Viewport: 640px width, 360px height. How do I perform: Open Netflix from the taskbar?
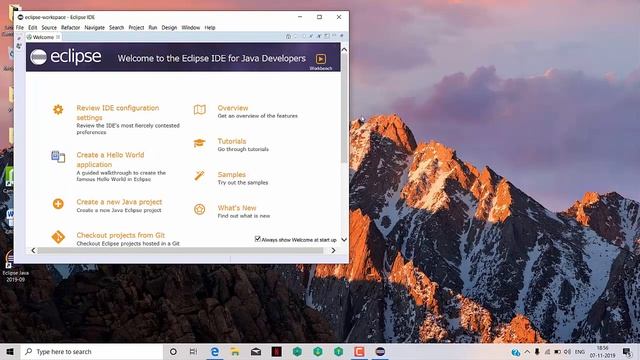tap(277, 351)
